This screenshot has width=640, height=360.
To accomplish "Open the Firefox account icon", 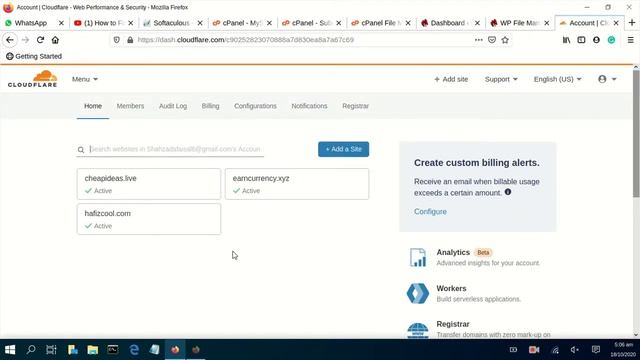I will click(596, 40).
